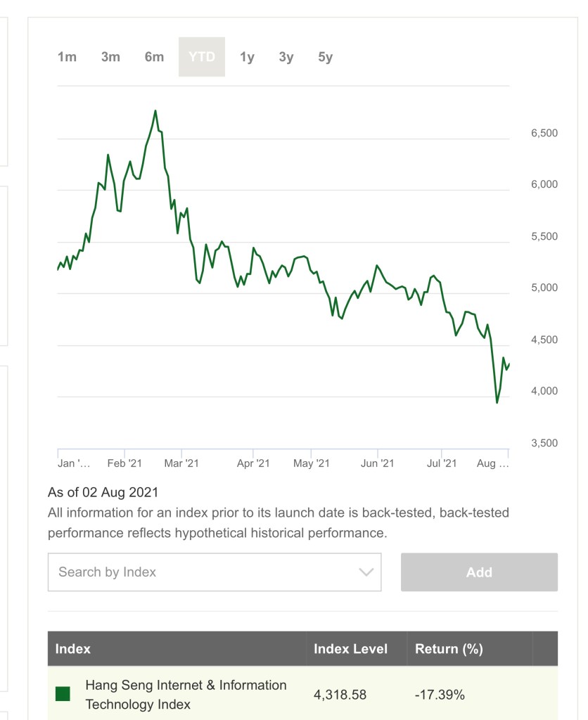Switch chart to 3m range

[x=110, y=58]
